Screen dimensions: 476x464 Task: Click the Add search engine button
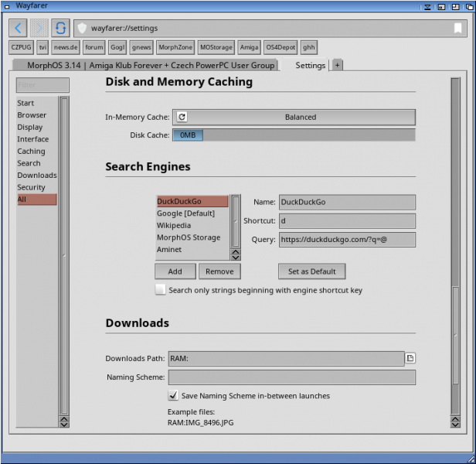point(175,271)
